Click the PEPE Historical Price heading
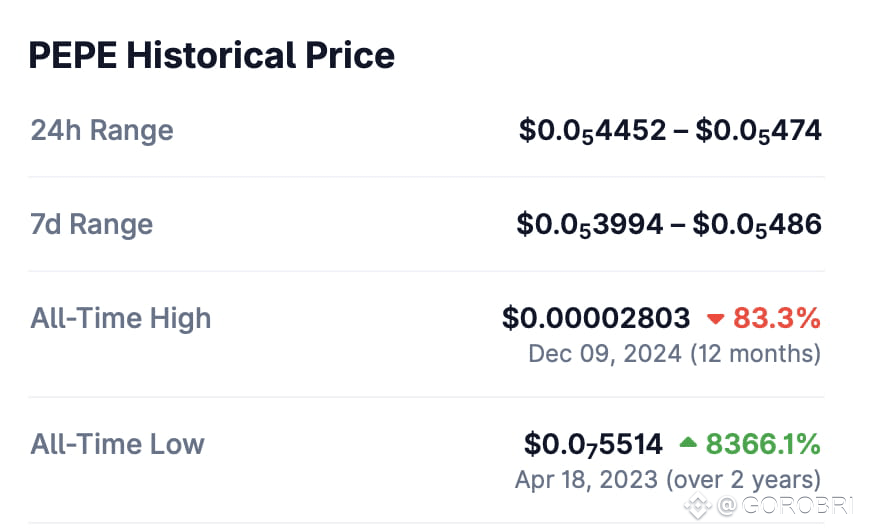 click(x=211, y=54)
